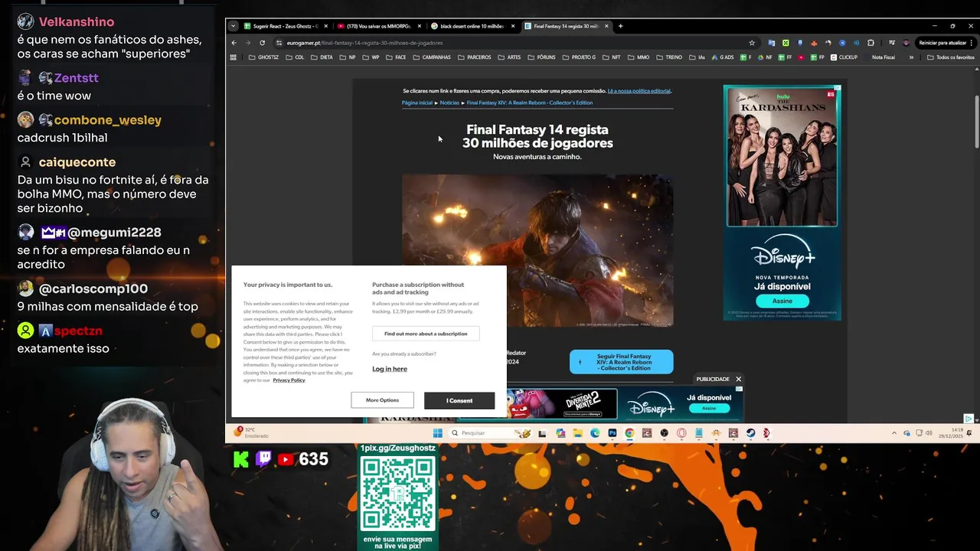The image size is (980, 551).
Task: Go back to the previous page
Action: [x=234, y=43]
